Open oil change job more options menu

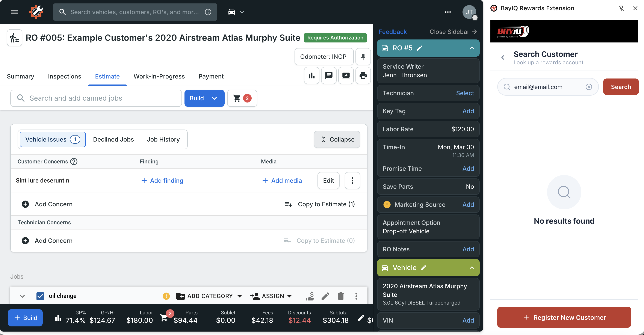point(356,296)
